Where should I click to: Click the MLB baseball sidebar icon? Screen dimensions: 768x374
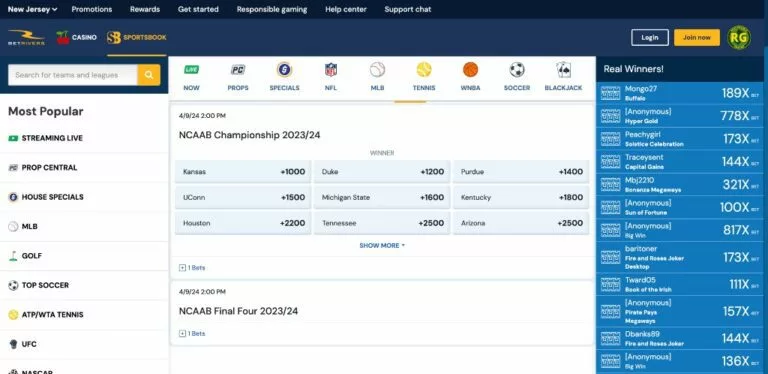[13, 226]
